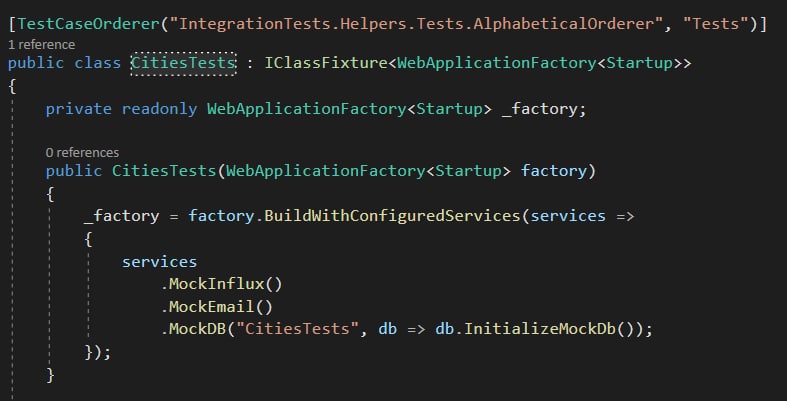Click the "public" keyword on the constructor line

pyautogui.click(x=74, y=171)
